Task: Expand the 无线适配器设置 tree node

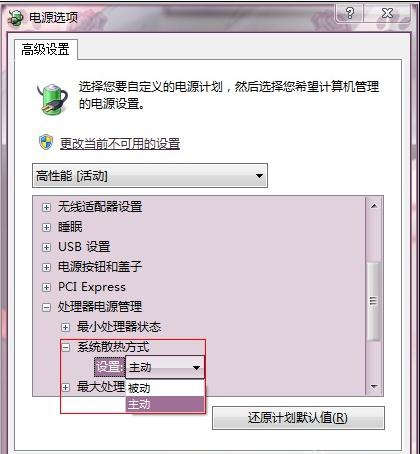Action: click(46, 207)
